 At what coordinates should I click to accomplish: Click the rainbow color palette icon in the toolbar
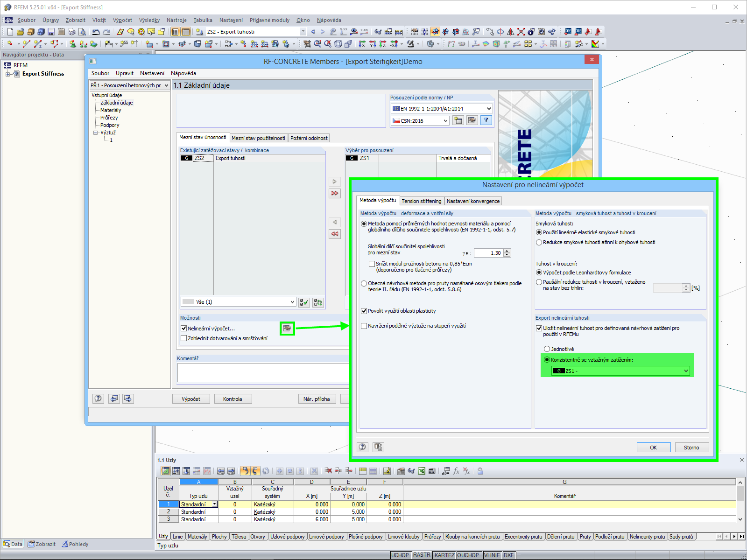click(595, 44)
